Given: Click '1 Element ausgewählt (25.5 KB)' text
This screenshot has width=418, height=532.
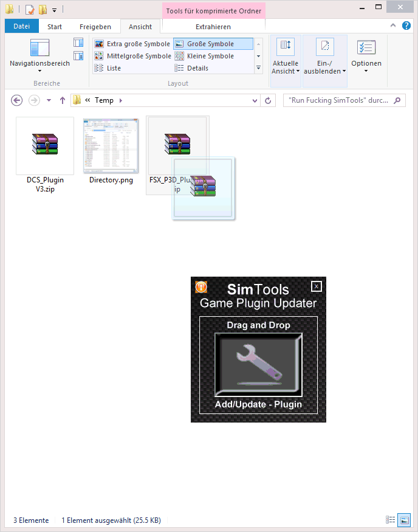Looking at the screenshot, I should [111, 520].
